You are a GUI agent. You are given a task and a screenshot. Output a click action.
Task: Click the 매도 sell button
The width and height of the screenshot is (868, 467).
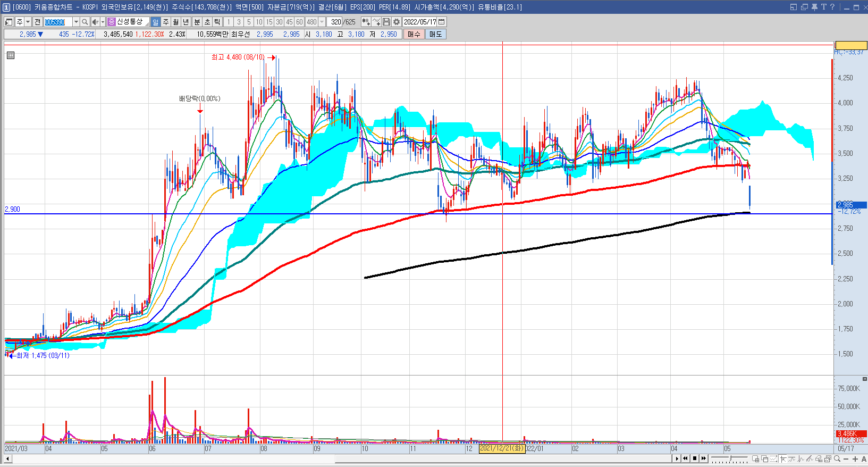436,34
